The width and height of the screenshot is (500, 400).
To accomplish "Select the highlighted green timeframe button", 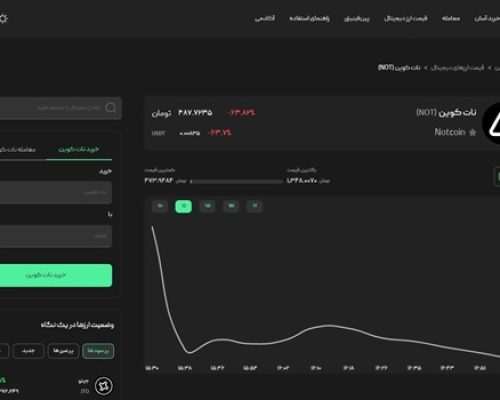I will coord(183,206).
